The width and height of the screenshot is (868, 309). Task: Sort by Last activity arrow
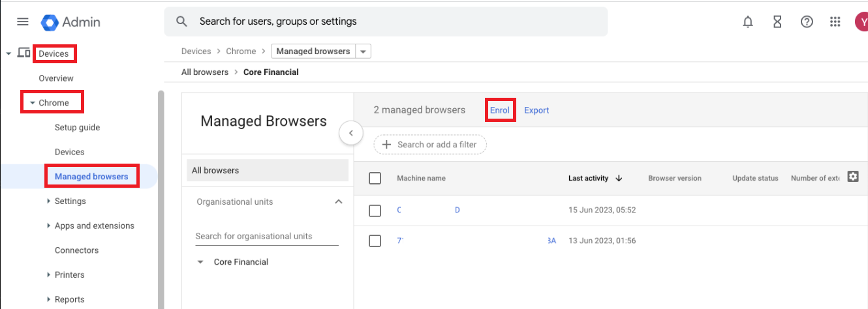[x=619, y=178]
